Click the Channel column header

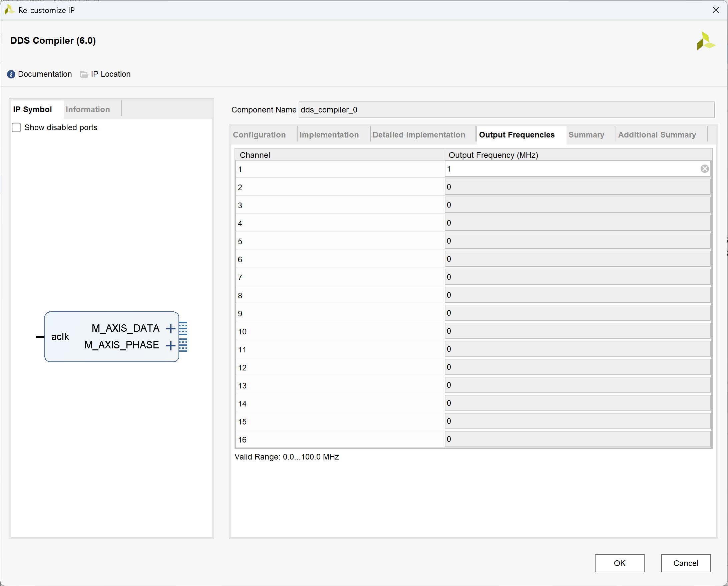tap(340, 155)
